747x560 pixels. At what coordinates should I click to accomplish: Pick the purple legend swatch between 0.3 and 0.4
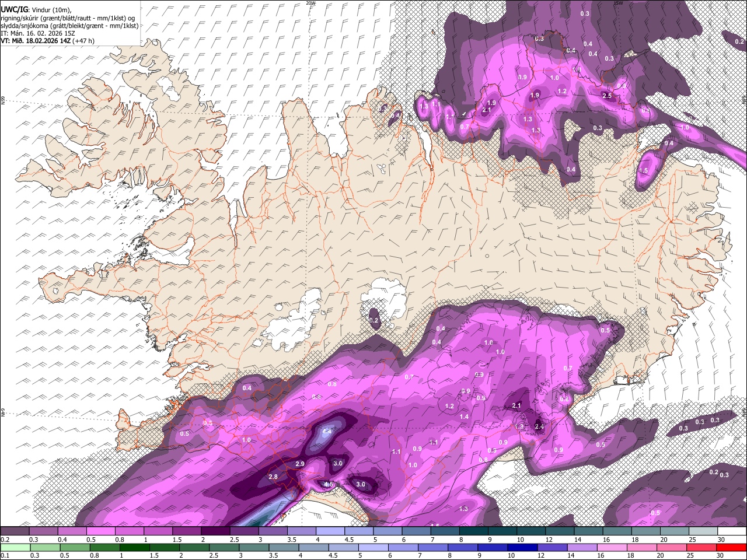point(43,531)
